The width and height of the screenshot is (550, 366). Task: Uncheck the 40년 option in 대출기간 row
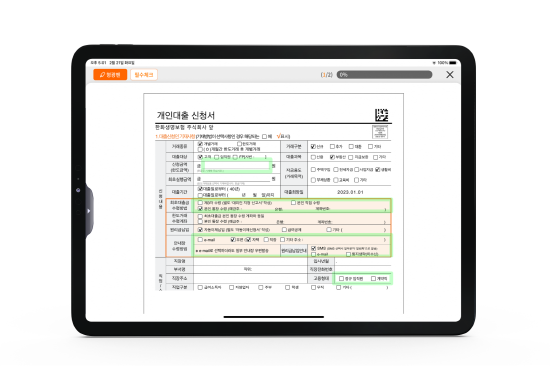click(x=200, y=189)
